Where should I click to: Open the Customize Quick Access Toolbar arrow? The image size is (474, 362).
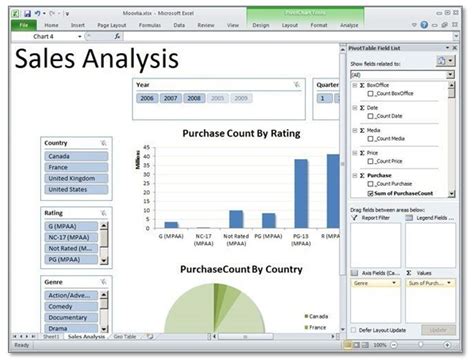[67, 14]
